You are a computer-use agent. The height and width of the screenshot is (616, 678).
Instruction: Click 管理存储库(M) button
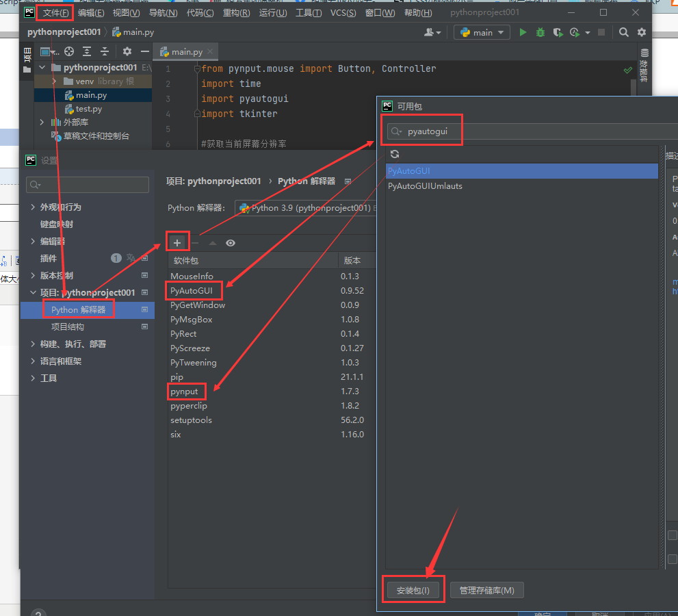tap(487, 591)
